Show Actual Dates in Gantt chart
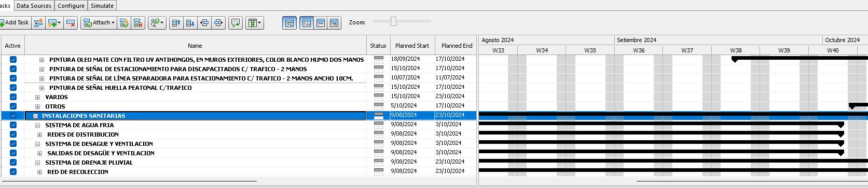Viewport: 868px width, 188px height. pos(321,23)
